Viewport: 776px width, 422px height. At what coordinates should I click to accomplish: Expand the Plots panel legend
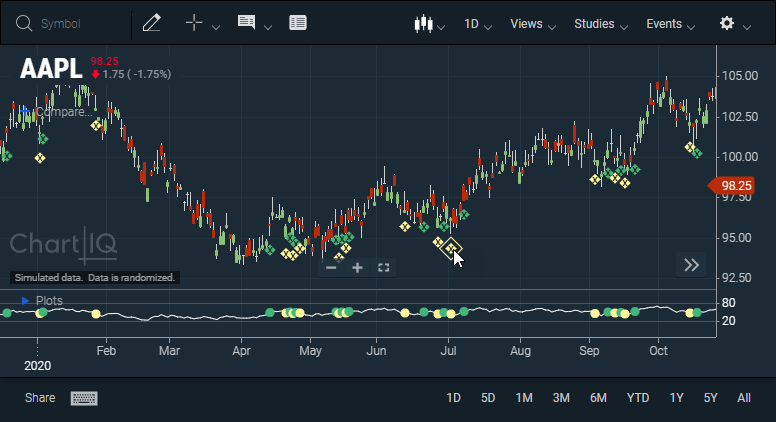point(25,300)
